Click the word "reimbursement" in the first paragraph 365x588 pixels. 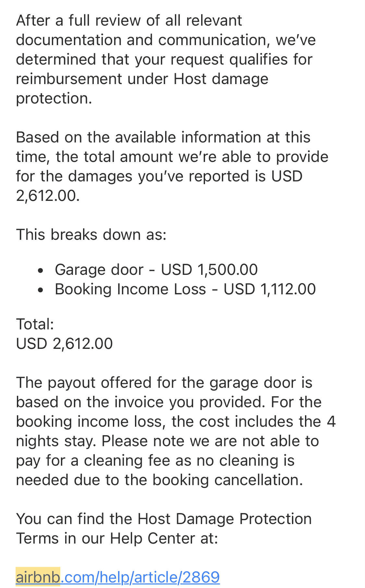pyautogui.click(x=69, y=79)
